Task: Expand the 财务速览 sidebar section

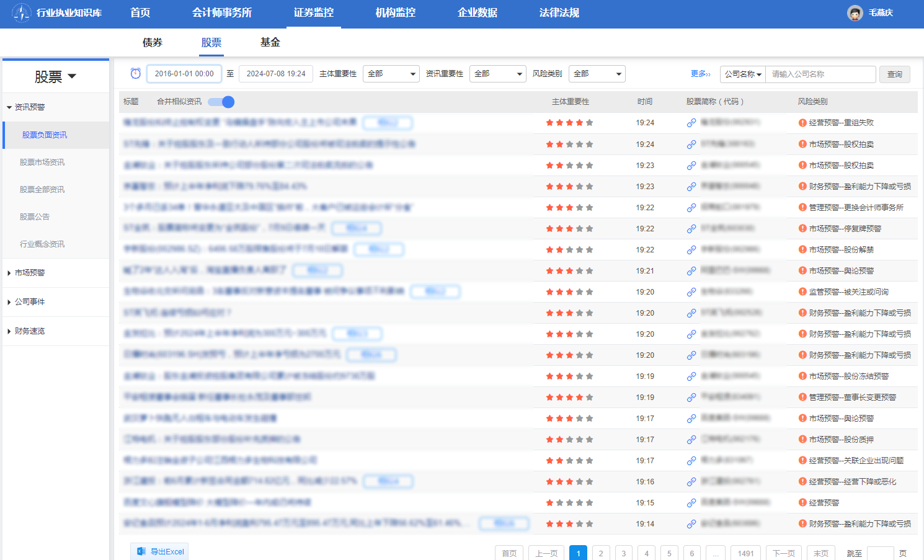Action: (x=30, y=331)
